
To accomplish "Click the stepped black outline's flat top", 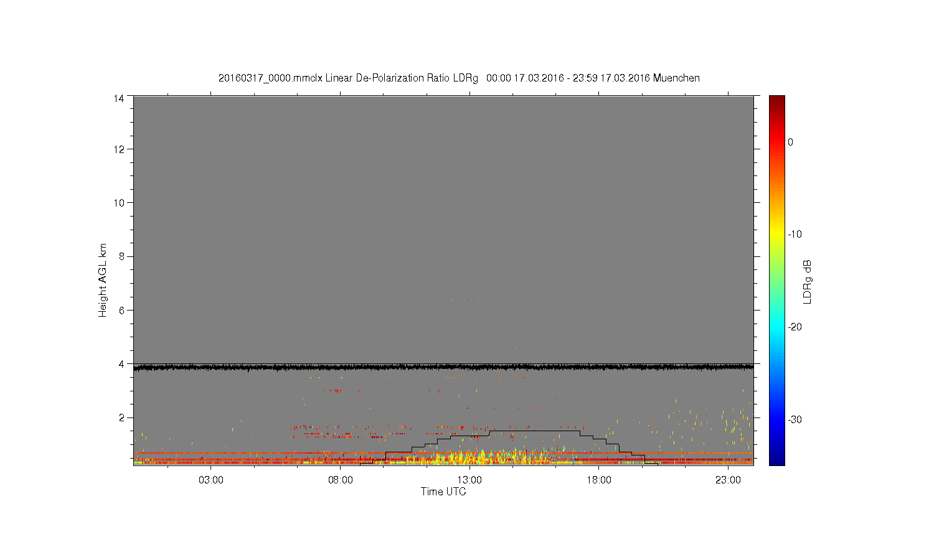I will tap(534, 431).
